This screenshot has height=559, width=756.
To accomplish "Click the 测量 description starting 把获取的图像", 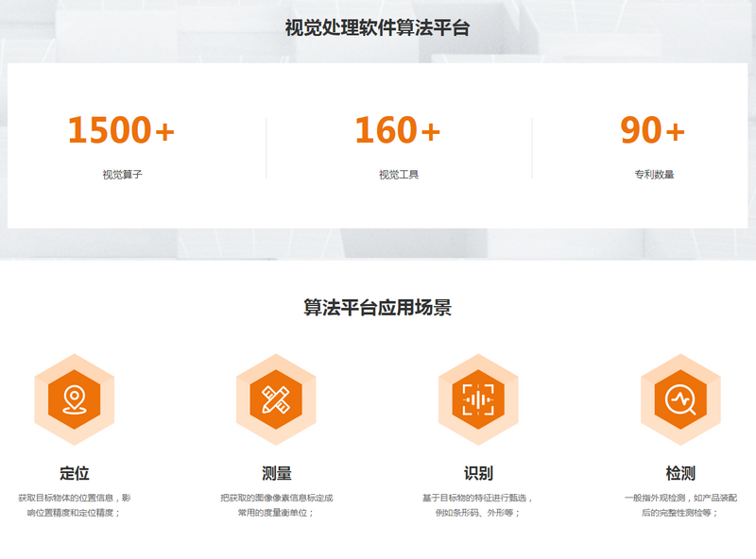I will tap(276, 505).
